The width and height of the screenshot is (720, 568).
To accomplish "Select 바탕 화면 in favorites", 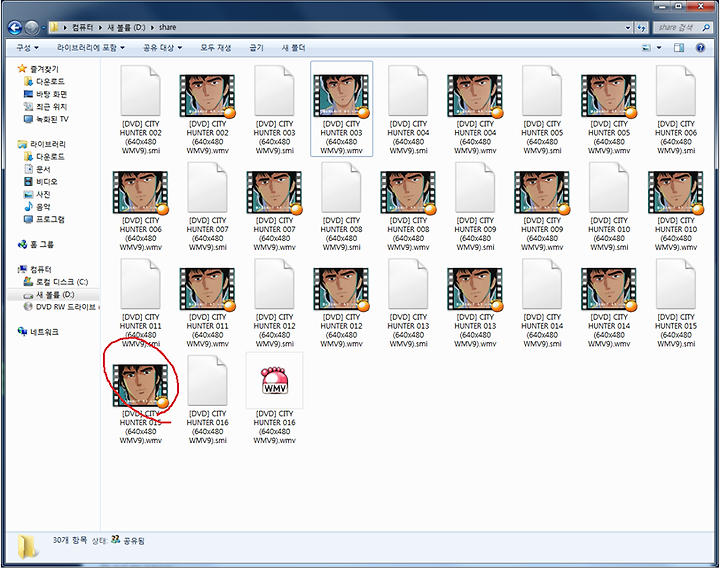I will click(45, 94).
